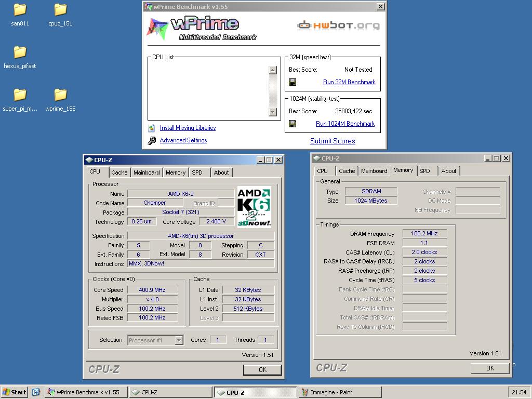Switch to wPrime Benchmark v1.55 taskbar button
This screenshot has height=399, width=532.
[86, 393]
